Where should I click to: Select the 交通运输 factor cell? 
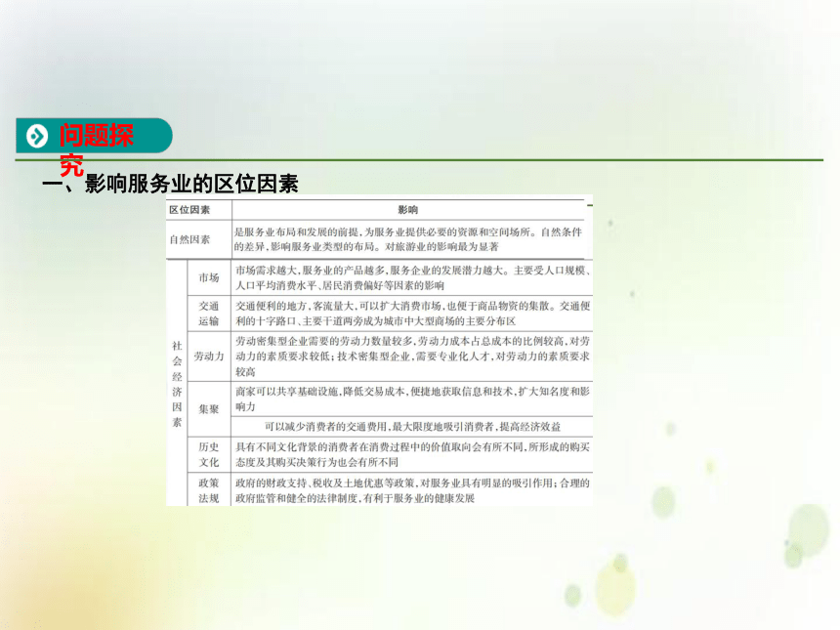[209, 314]
